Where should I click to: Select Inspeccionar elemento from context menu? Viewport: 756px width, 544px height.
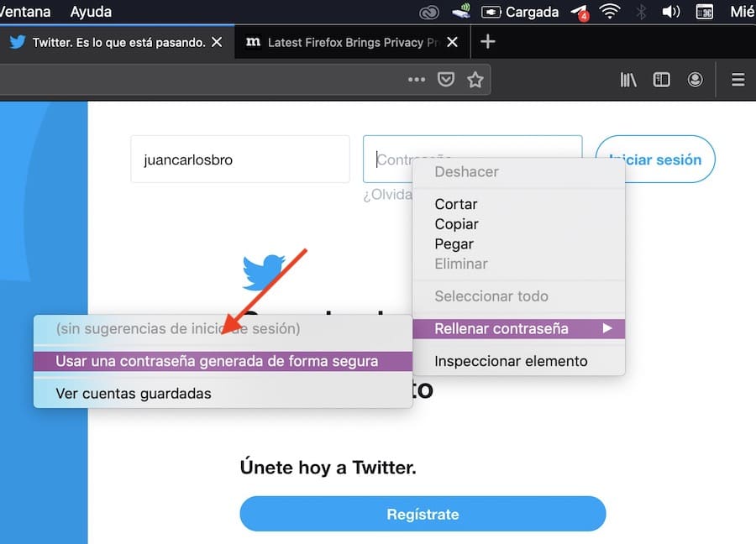pos(511,362)
